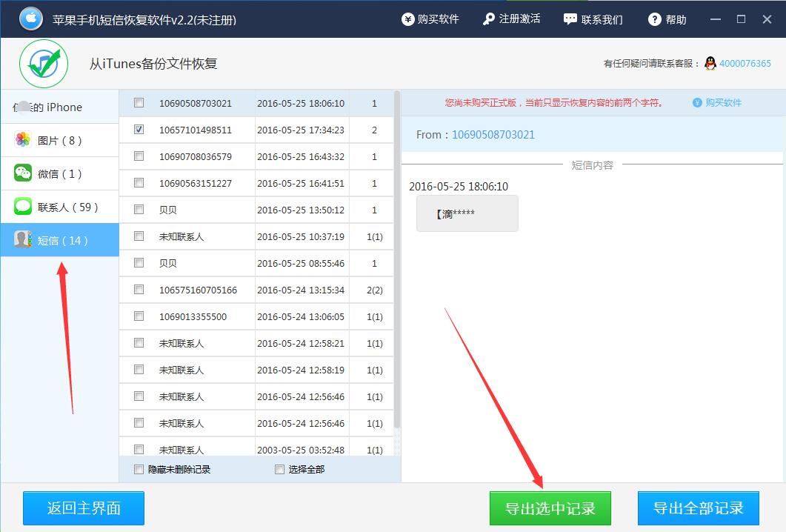Click the heading 从iTunes备份文件恢复

(153, 64)
